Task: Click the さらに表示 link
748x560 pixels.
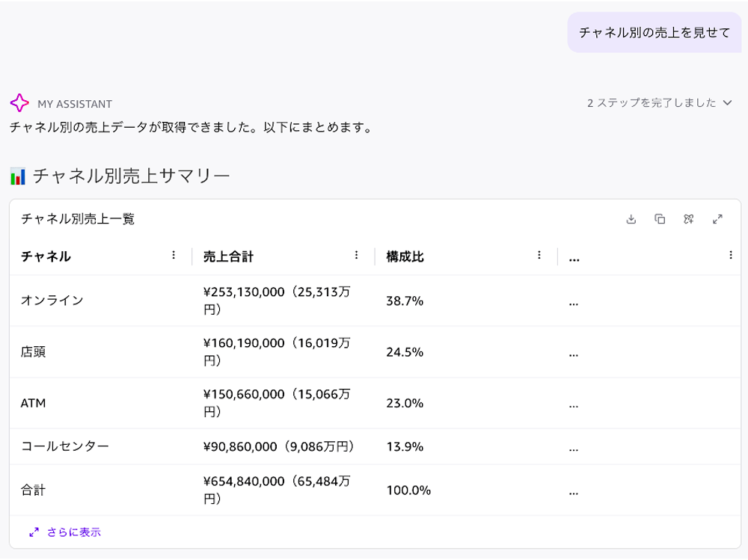Action: click(65, 532)
